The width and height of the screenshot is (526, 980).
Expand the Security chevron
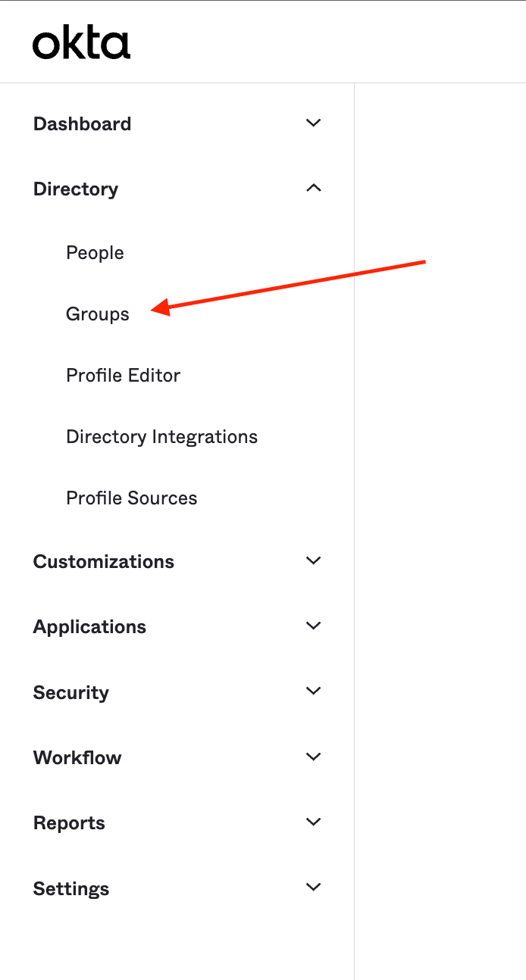313,691
